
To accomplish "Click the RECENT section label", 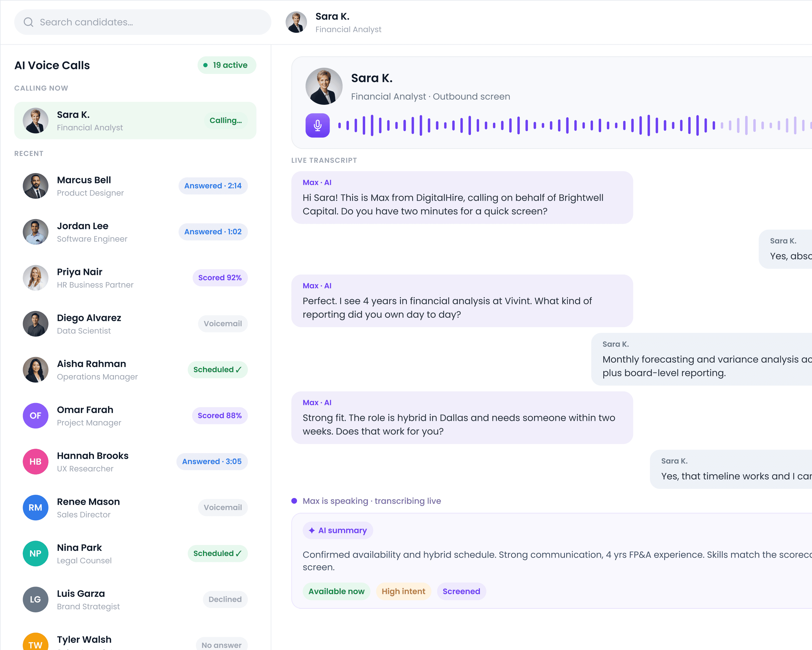I will pos(29,154).
